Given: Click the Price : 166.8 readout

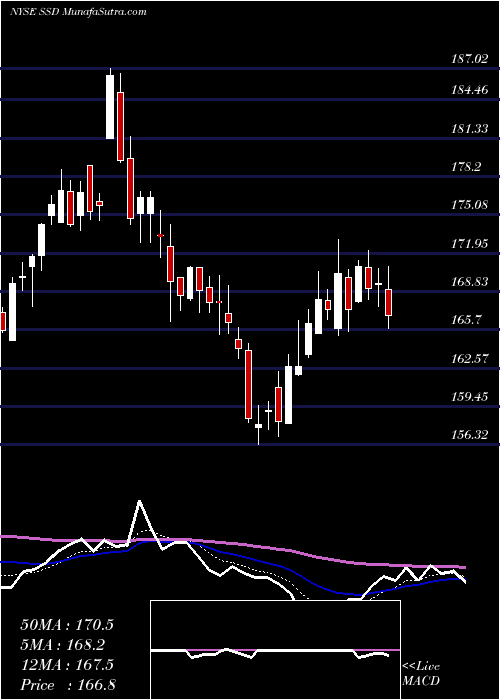Looking at the screenshot, I should point(68,685).
